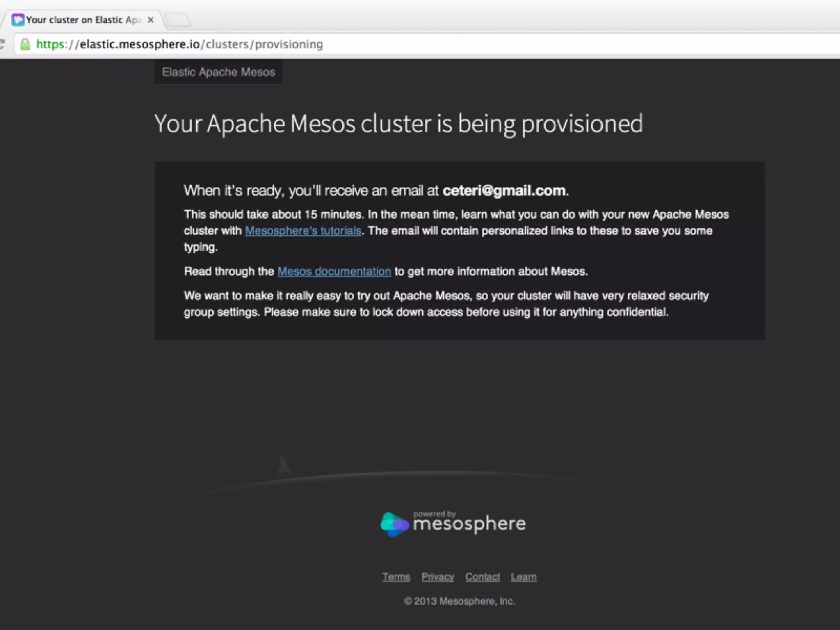Open the Contact footer link
Image resolution: width=840 pixels, height=630 pixels.
click(482, 577)
